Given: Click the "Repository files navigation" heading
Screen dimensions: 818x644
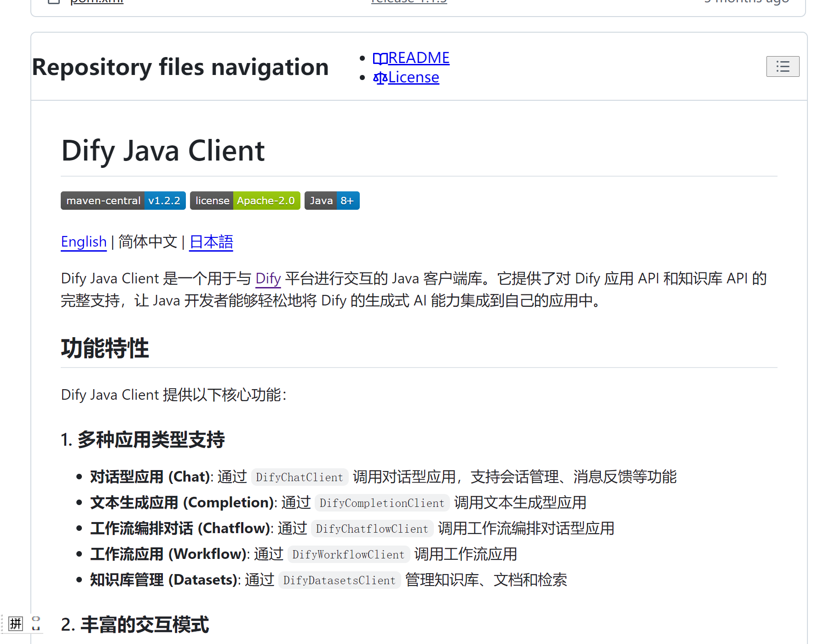Looking at the screenshot, I should (180, 67).
